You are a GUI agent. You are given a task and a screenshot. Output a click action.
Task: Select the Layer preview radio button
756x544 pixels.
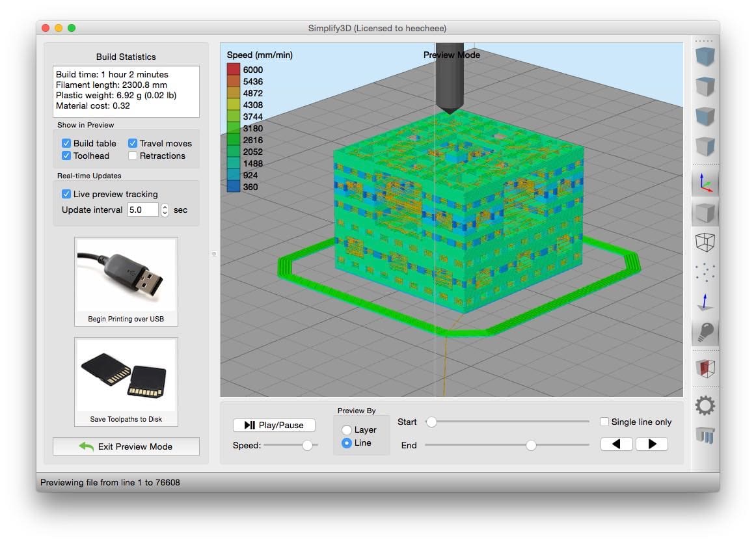pos(347,430)
